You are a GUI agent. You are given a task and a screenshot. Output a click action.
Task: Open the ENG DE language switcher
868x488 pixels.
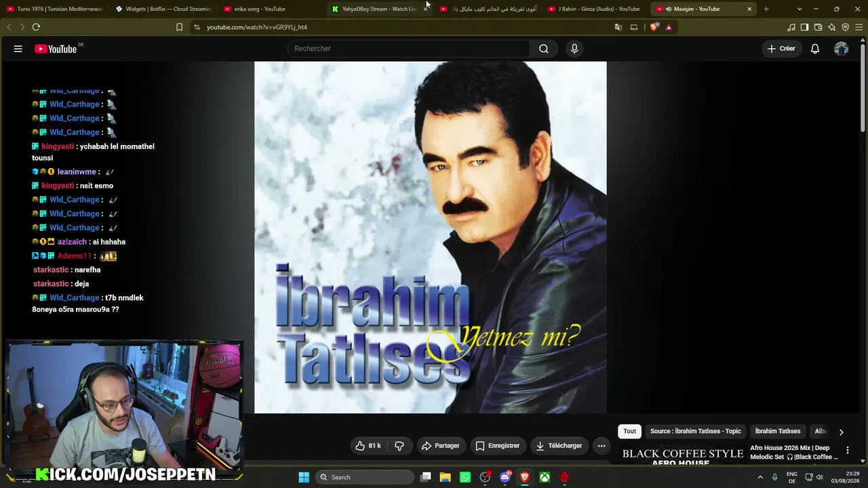click(x=792, y=477)
